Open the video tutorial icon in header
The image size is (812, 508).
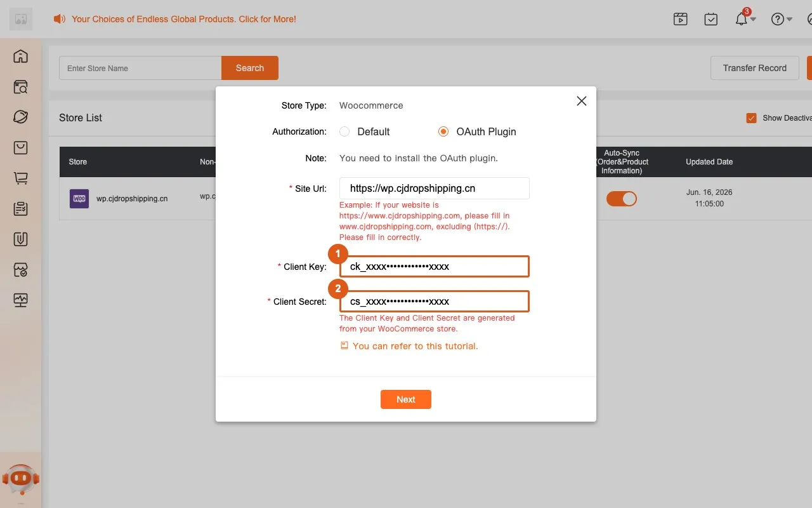681,19
